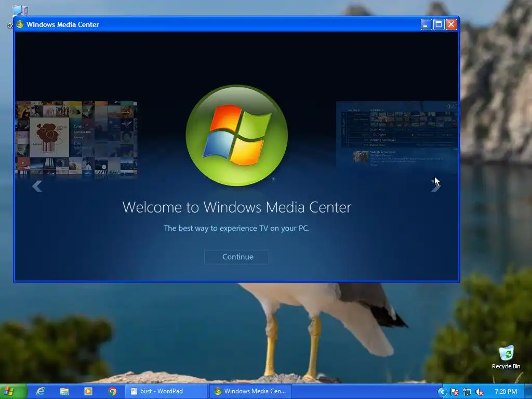Click the 7:20 PM clock

tap(506, 392)
